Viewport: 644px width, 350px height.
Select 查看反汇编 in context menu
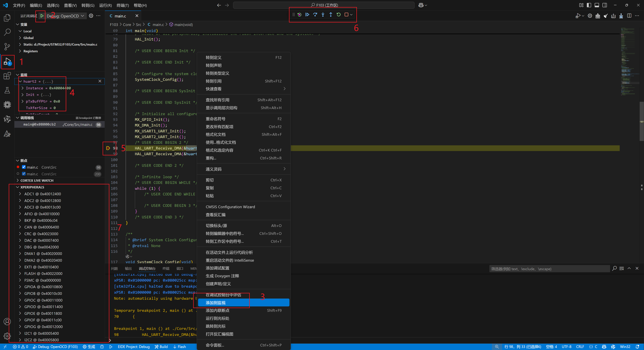coord(244,215)
